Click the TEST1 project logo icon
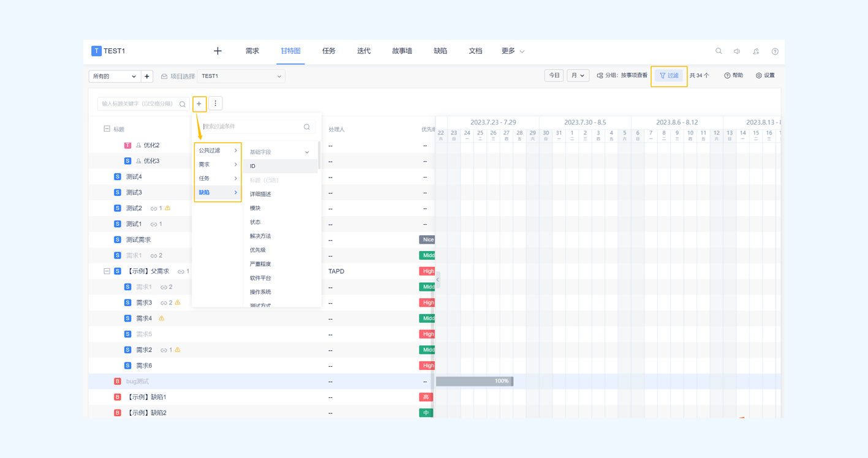Screen dimensions: 868x458 point(96,51)
